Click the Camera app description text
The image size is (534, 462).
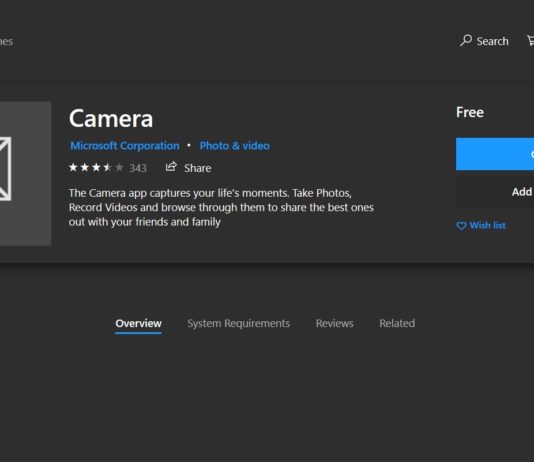coord(221,207)
